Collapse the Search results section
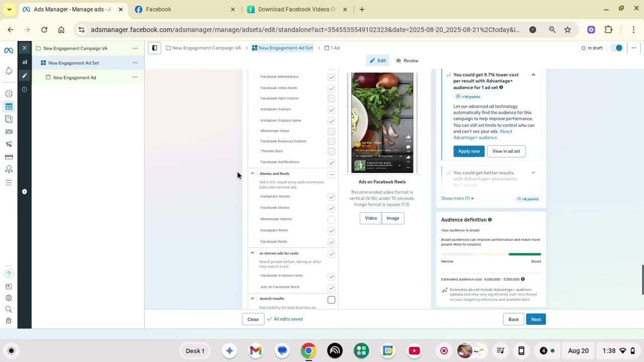This screenshot has height=362, width=644. point(253,299)
